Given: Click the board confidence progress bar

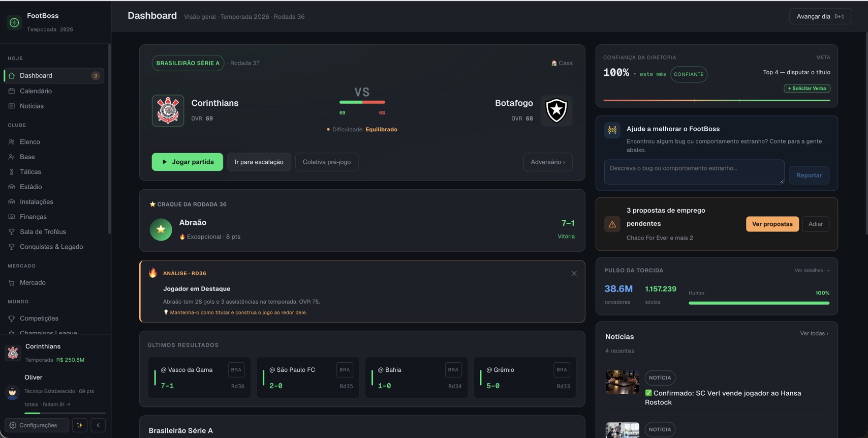Looking at the screenshot, I should (x=717, y=100).
